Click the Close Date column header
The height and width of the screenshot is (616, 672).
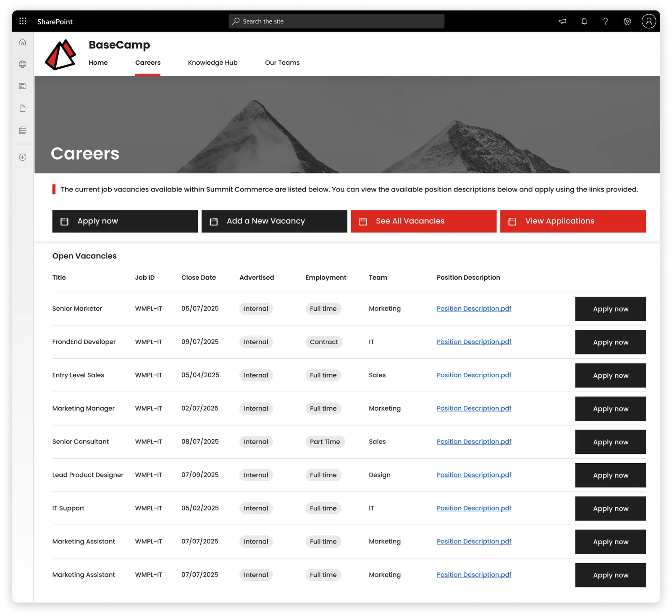tap(199, 278)
